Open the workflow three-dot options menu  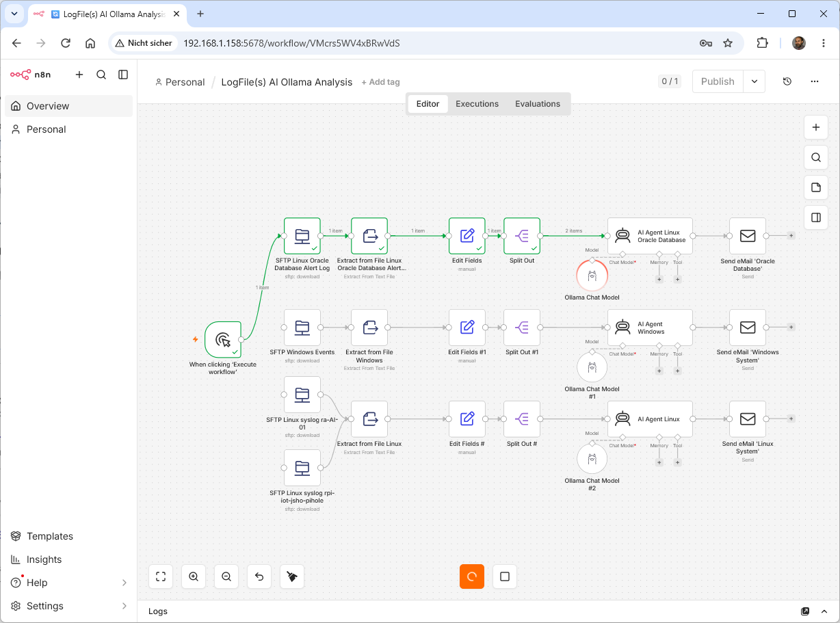[815, 81]
